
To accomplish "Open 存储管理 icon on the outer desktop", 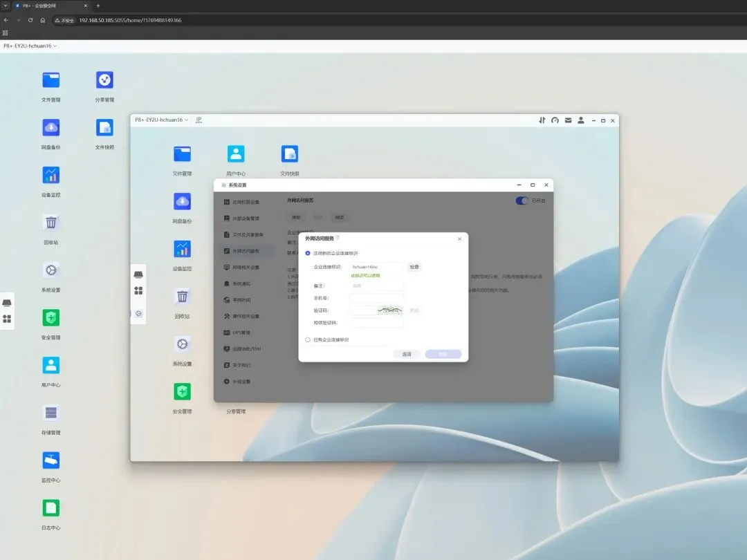I will [x=51, y=413].
